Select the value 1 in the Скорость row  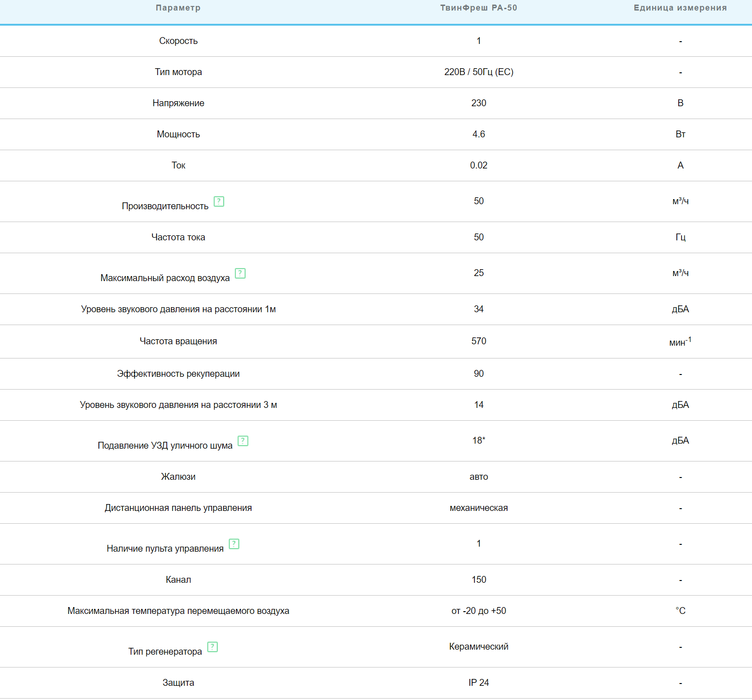click(479, 41)
